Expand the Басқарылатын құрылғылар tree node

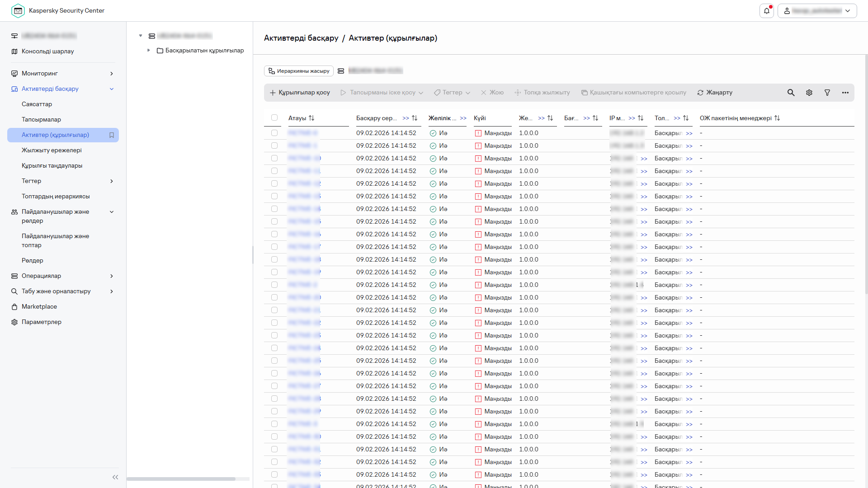(x=148, y=51)
